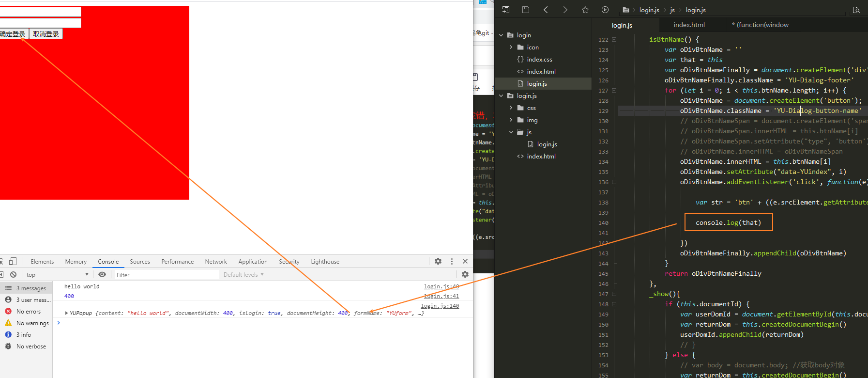Screen dimensions: 868x378
Task: Open console settings gear icon
Action: [x=465, y=274]
